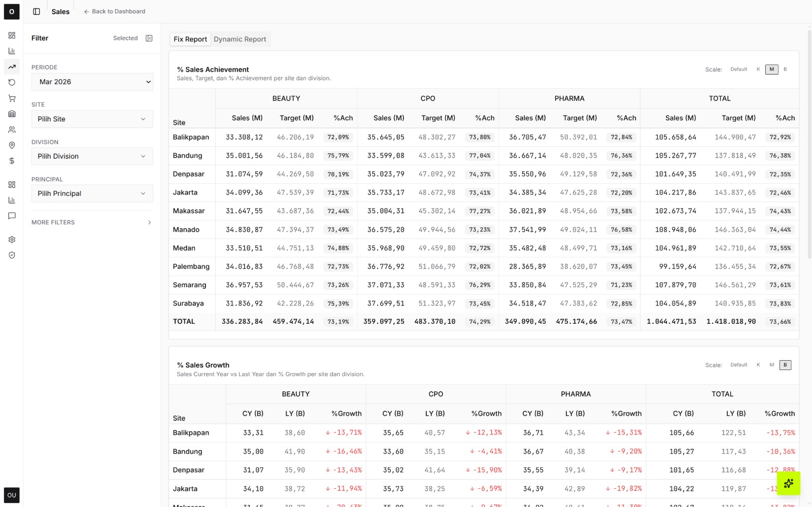Open the Pilih Site dropdown

[x=92, y=119]
